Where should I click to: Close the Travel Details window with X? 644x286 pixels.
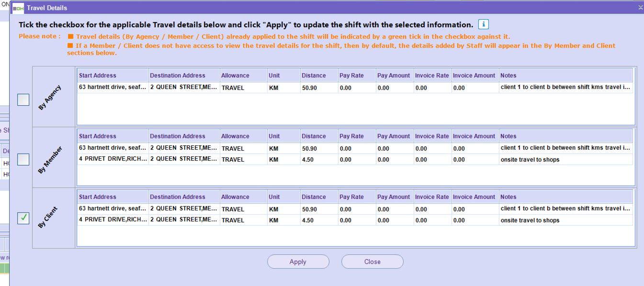coord(641,8)
